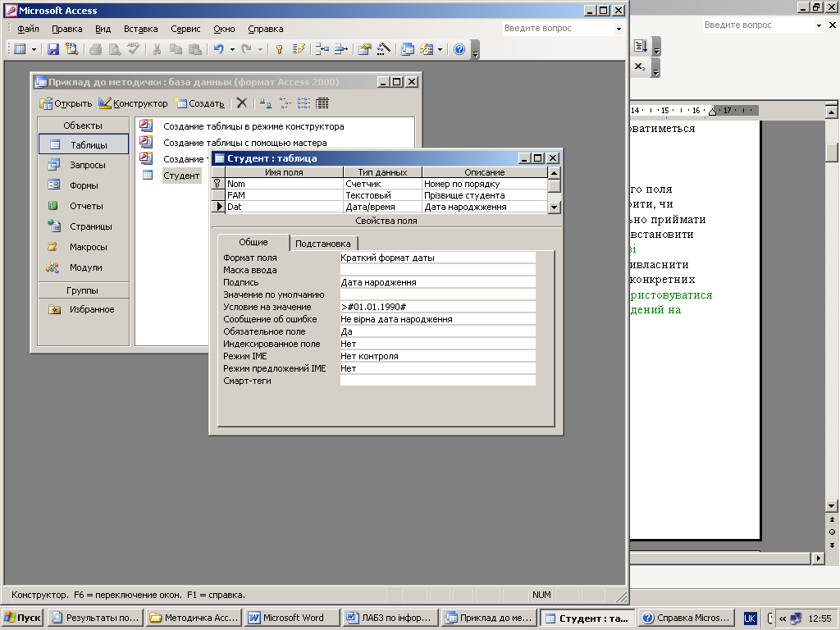Switch database window to Large Icons view

pyautogui.click(x=266, y=103)
